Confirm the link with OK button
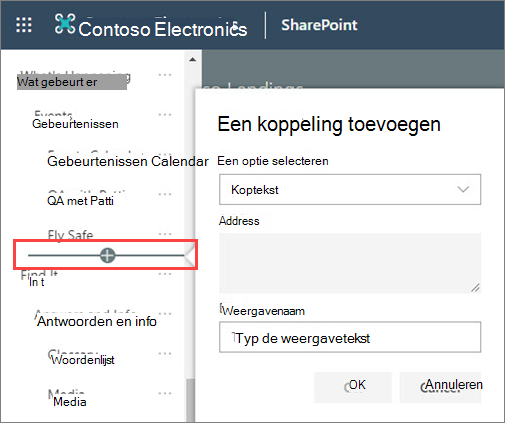505x423 pixels. click(353, 387)
